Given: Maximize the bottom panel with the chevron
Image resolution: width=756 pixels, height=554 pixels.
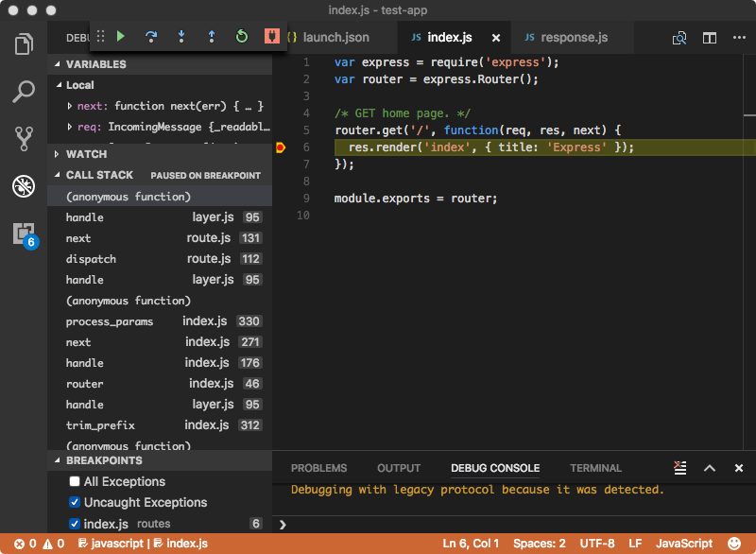Looking at the screenshot, I should coord(710,468).
